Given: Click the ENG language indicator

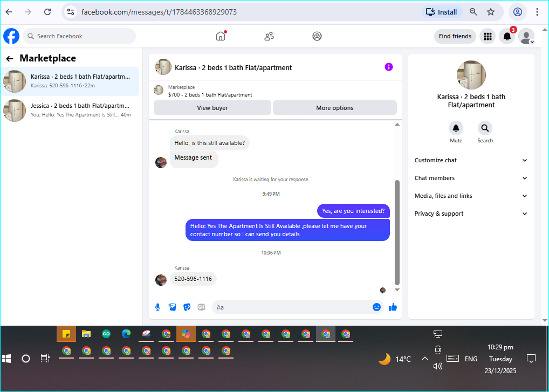Looking at the screenshot, I should (x=471, y=359).
